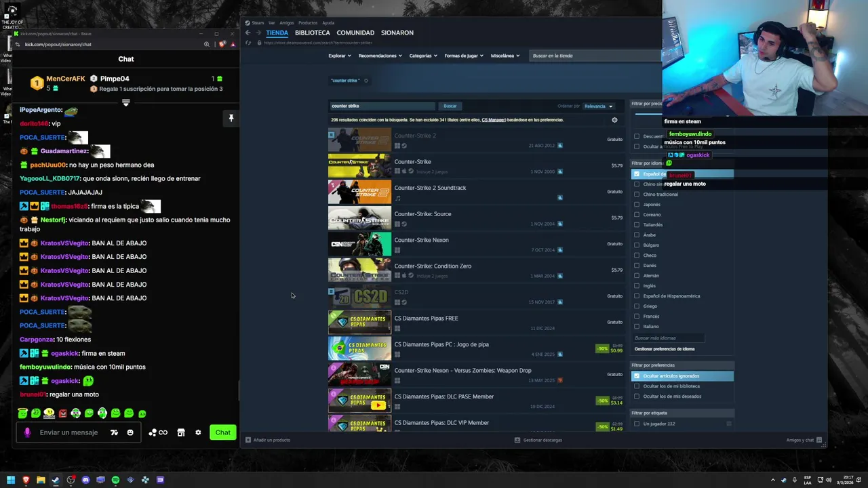Open the Steam menu in menu bar

point(258,23)
